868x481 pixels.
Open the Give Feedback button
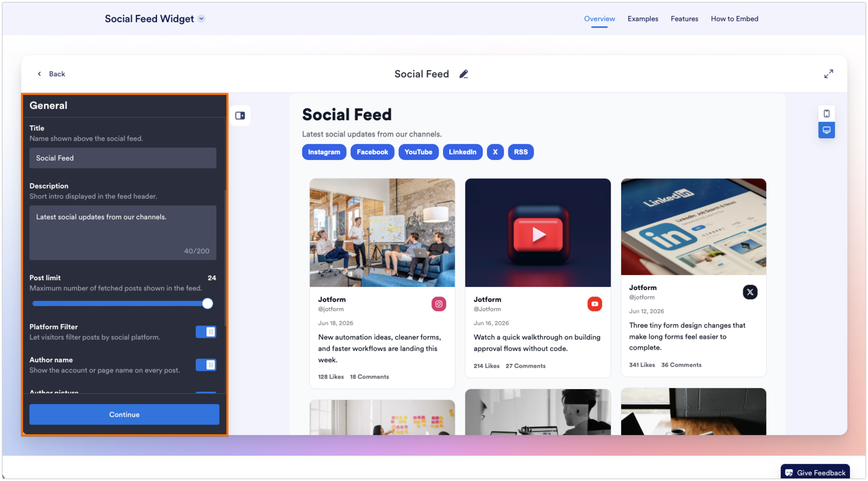point(815,473)
